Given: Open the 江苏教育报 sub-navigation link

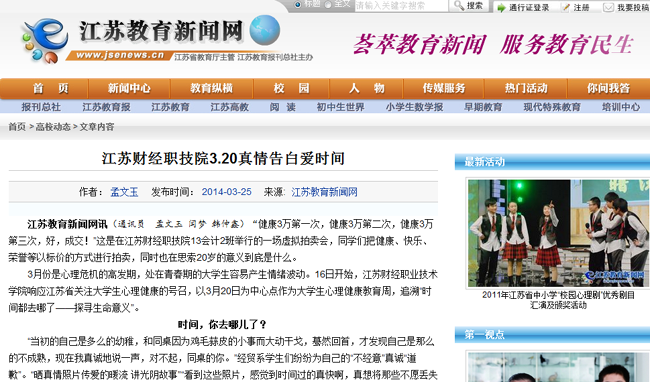Looking at the screenshot, I should pos(106,107).
